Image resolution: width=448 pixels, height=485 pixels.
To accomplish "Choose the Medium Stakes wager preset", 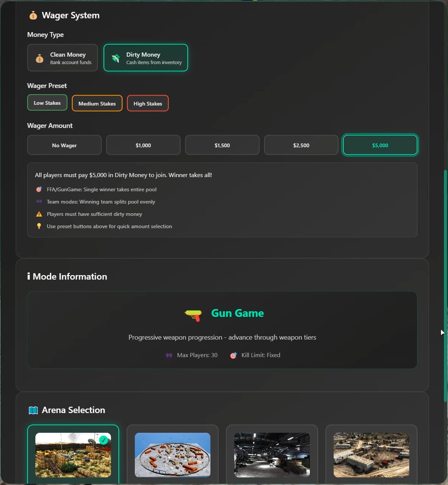I will pyautogui.click(x=97, y=103).
